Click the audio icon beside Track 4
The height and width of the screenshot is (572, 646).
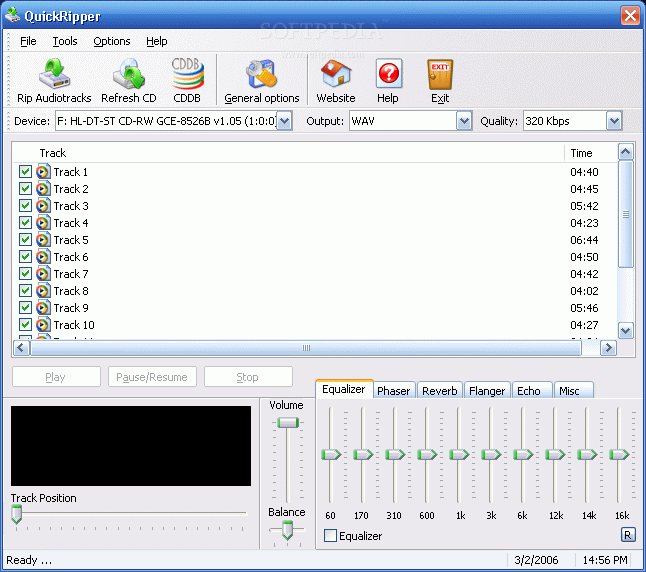(x=43, y=223)
